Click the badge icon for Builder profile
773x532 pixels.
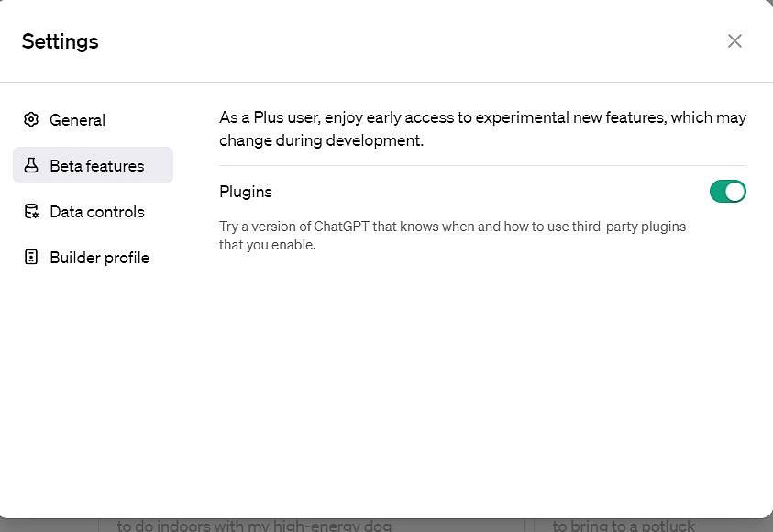[31, 257]
